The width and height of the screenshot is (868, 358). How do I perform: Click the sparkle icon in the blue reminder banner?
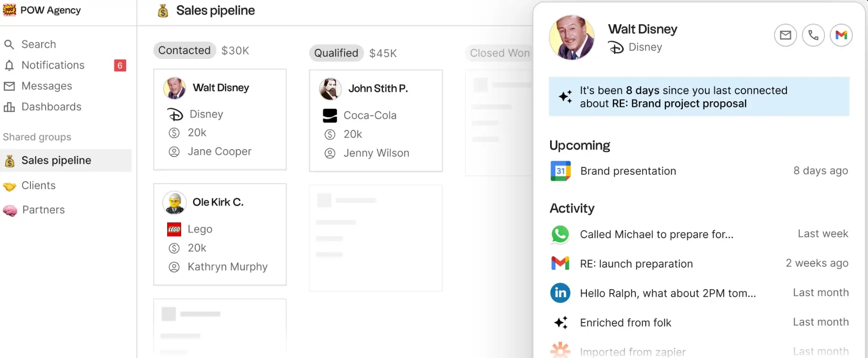click(x=566, y=96)
